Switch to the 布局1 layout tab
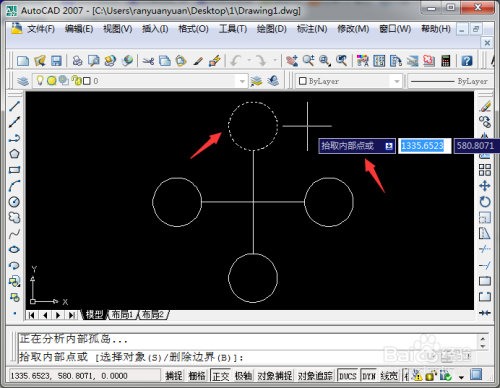 (122, 314)
